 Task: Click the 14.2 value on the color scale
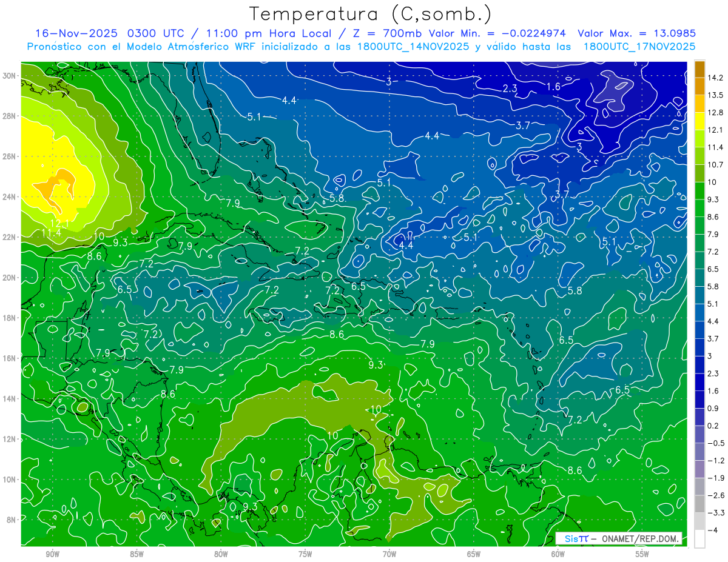[715, 78]
